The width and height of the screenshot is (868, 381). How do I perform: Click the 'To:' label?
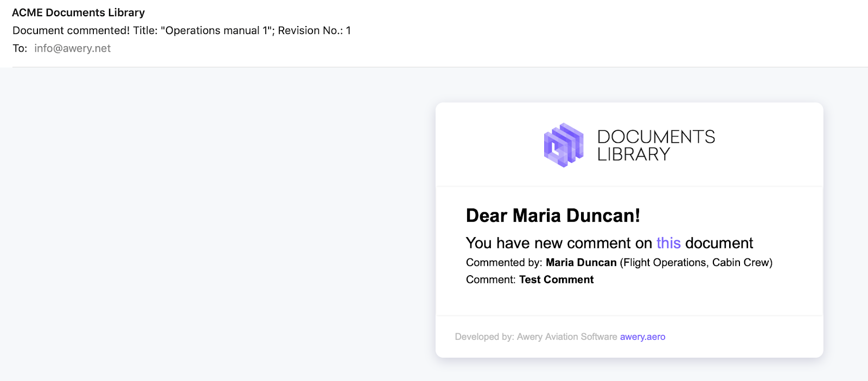20,48
